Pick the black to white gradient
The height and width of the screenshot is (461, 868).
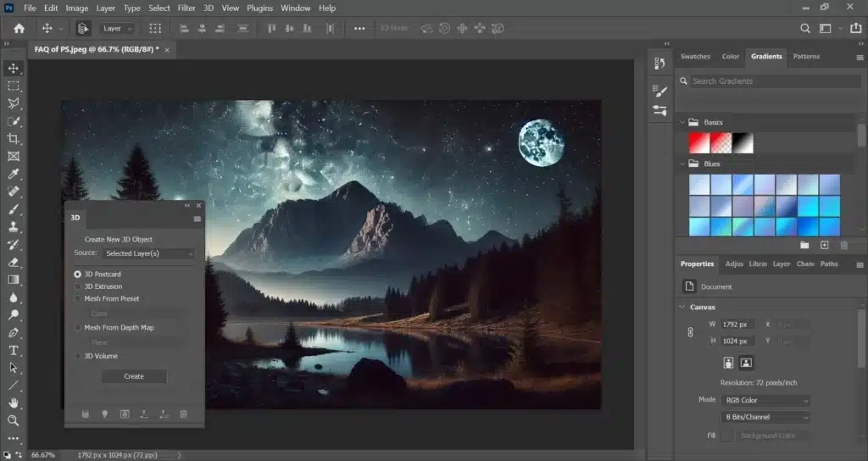[743, 143]
